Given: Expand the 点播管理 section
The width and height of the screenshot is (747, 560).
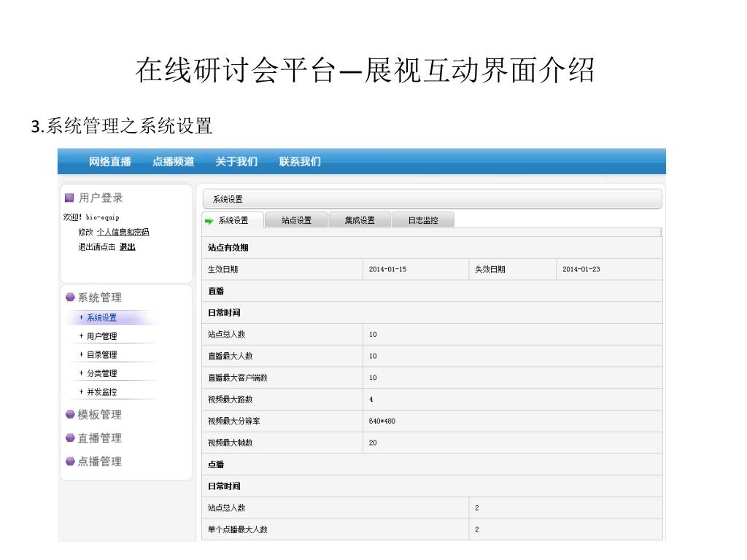Looking at the screenshot, I should (99, 462).
